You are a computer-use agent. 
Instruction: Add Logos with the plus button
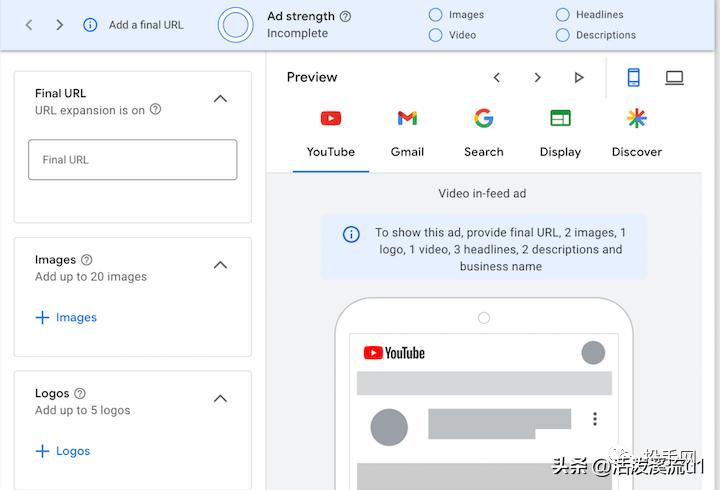[63, 451]
